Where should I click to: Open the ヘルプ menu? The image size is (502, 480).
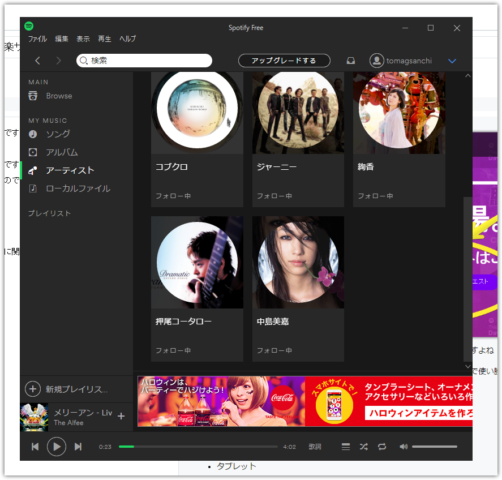click(x=128, y=39)
